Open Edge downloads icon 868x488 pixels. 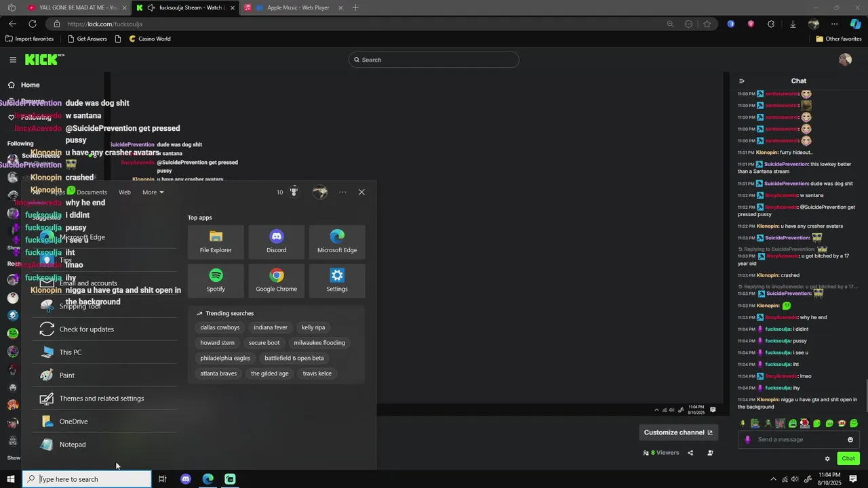pyautogui.click(x=793, y=24)
